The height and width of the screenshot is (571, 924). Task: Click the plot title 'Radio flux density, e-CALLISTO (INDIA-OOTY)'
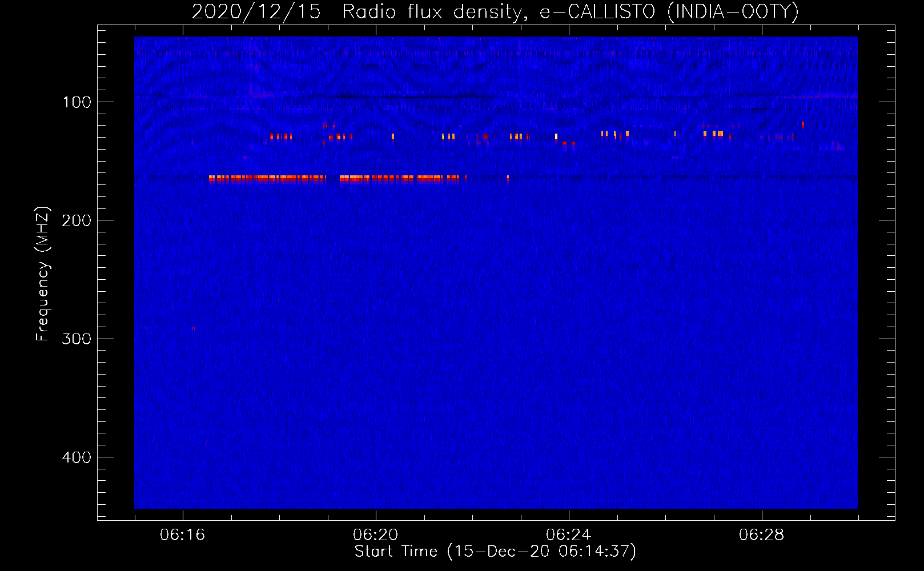pyautogui.click(x=570, y=11)
